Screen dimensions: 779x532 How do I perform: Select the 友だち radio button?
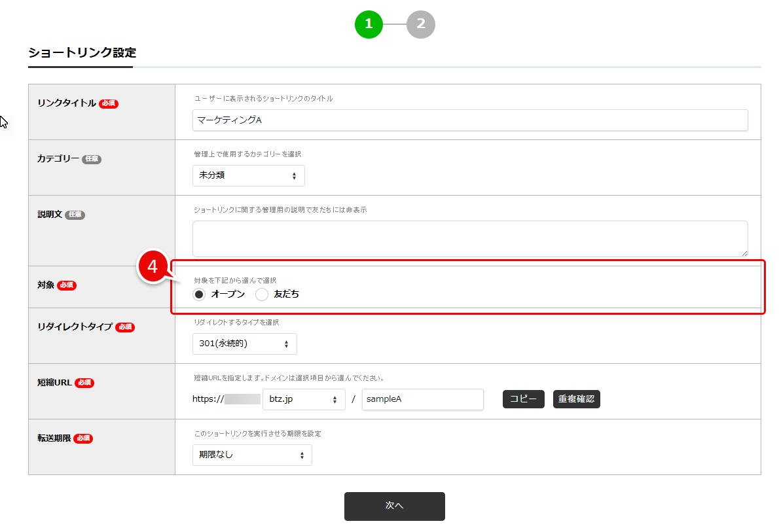262,294
